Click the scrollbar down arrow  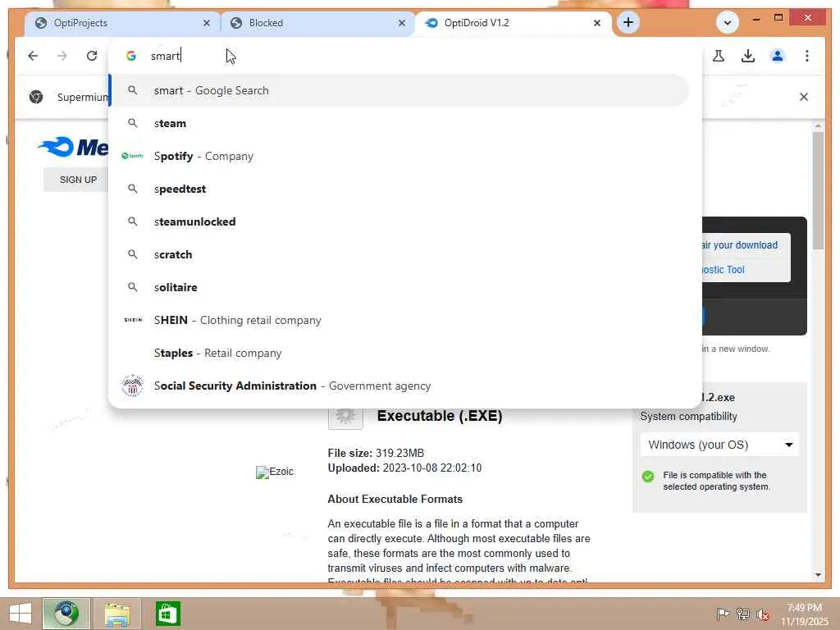818,575
